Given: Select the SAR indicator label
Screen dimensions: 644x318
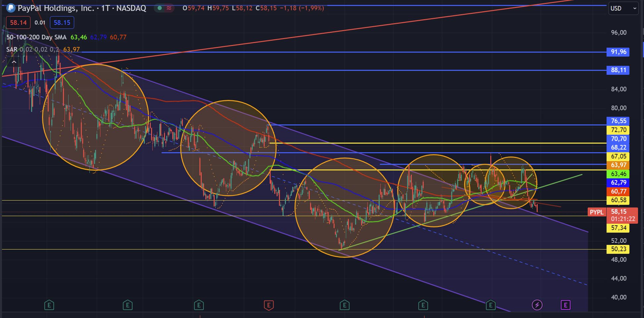Looking at the screenshot, I should [12, 50].
